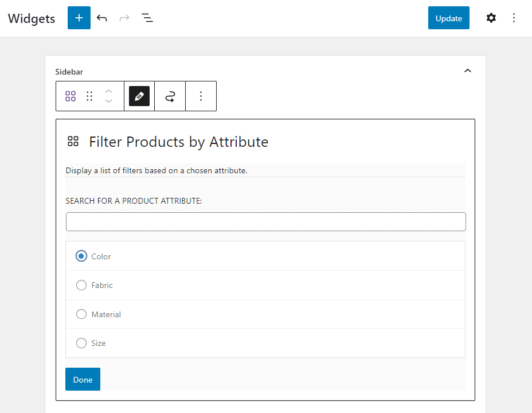Click the Redo icon
The width and height of the screenshot is (532, 413).
(x=124, y=18)
